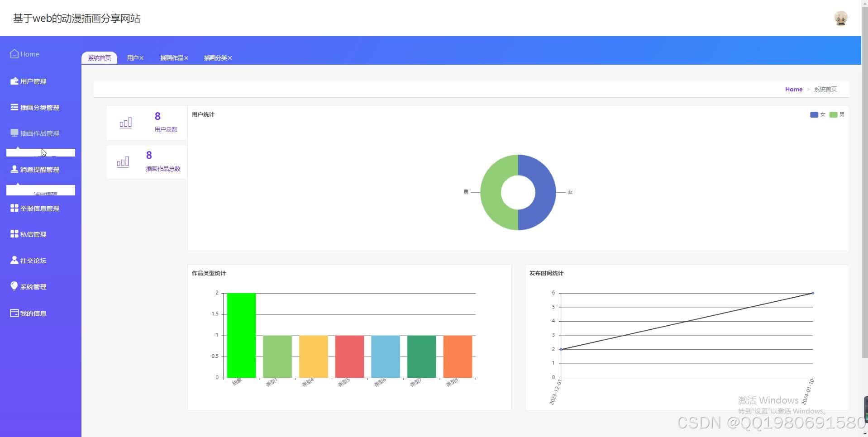Image resolution: width=868 pixels, height=437 pixels.
Task: Click the user icon beside 社交论坛
Action: [14, 260]
